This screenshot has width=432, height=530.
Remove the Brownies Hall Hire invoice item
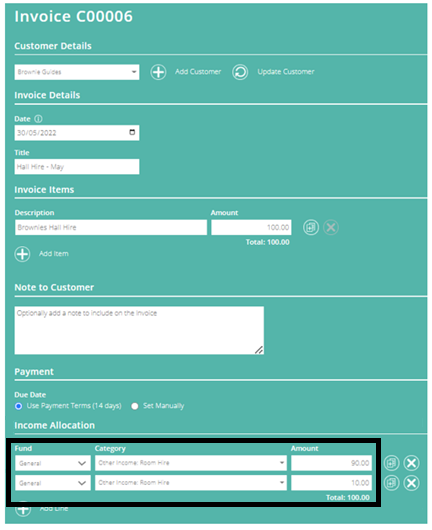click(x=331, y=227)
